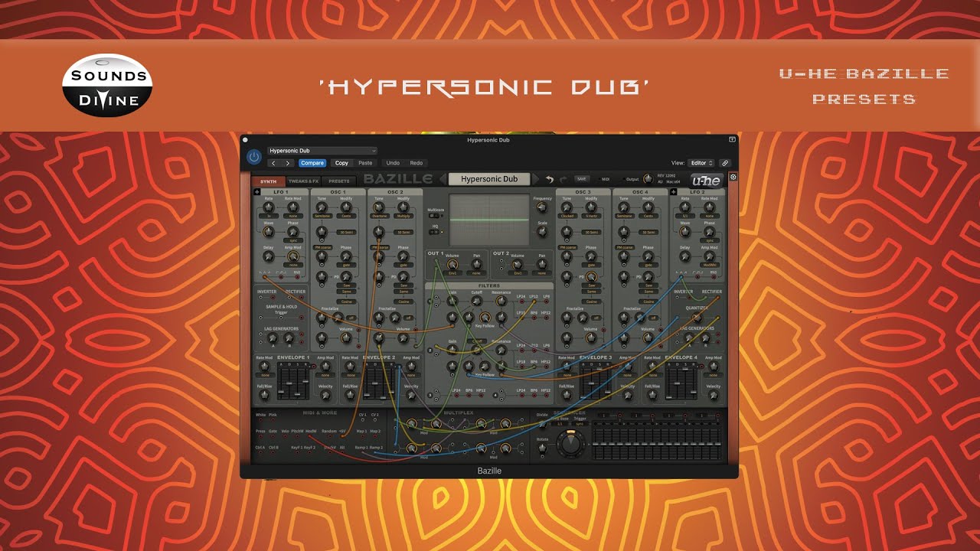The height and width of the screenshot is (551, 980).
Task: Click Bazille curved redo arrow icon
Action: click(x=563, y=179)
